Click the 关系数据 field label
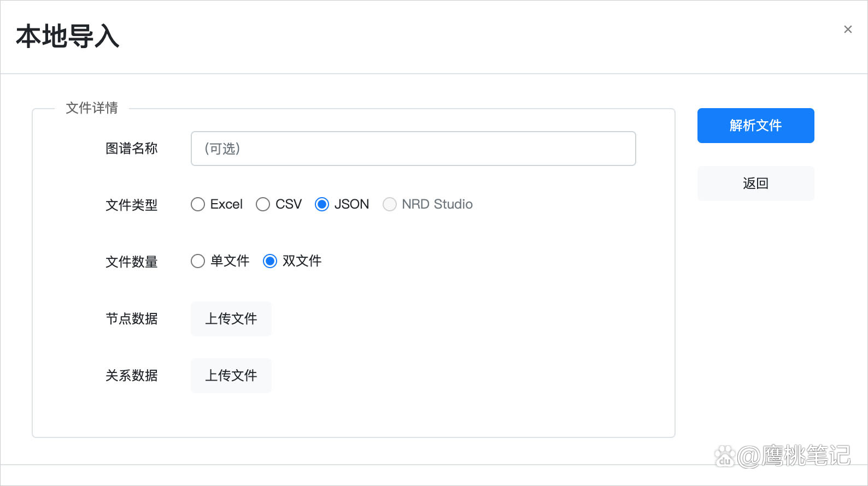 click(132, 376)
